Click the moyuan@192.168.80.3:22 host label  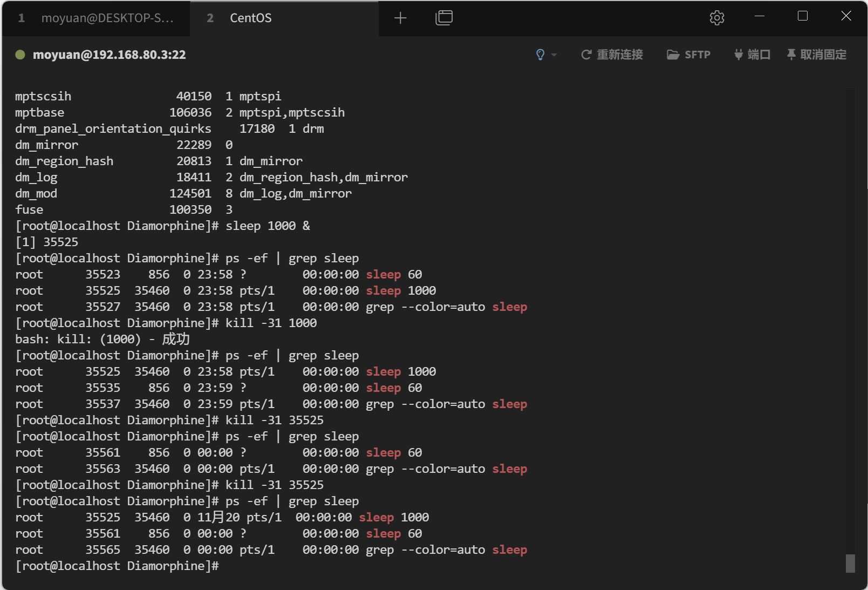coord(110,55)
